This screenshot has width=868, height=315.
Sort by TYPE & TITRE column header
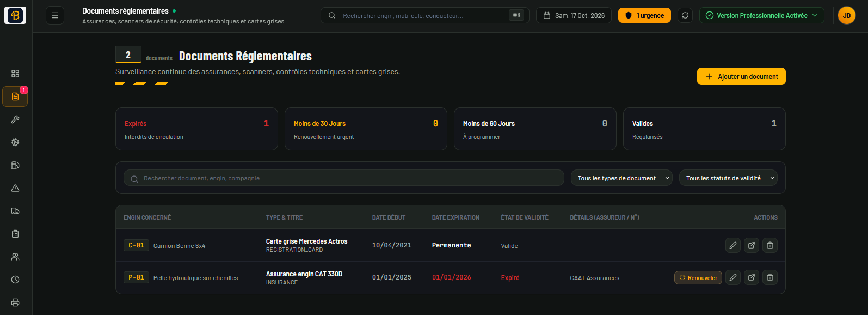pyautogui.click(x=284, y=217)
